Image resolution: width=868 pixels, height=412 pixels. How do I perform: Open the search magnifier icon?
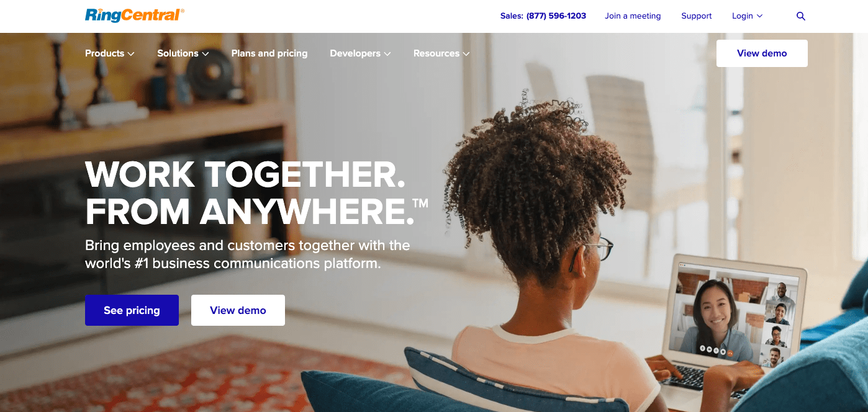coord(800,16)
